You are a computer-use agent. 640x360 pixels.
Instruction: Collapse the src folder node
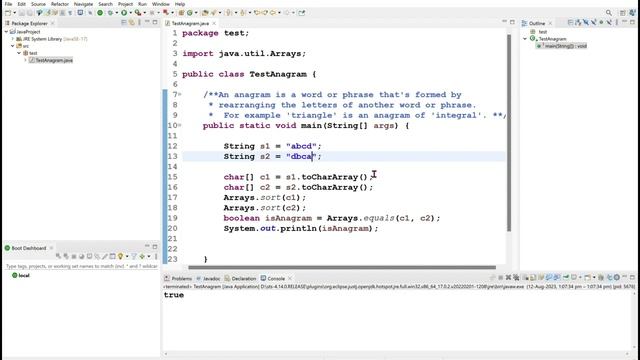[13, 46]
